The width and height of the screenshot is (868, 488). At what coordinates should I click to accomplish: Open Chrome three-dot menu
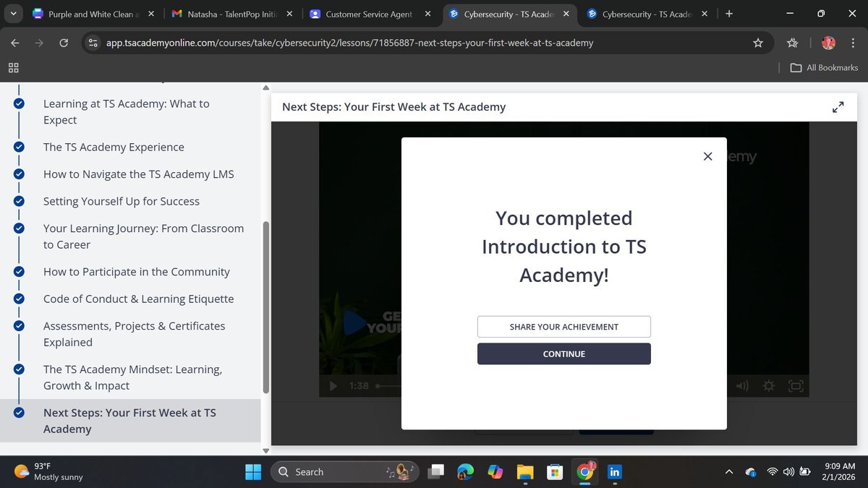pyautogui.click(x=854, y=43)
